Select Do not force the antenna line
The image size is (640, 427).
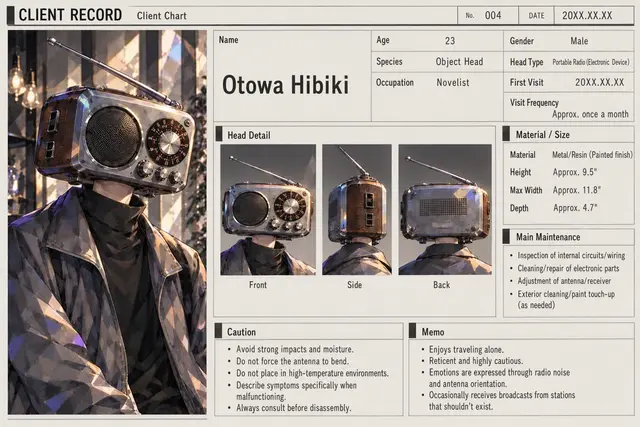292,361
